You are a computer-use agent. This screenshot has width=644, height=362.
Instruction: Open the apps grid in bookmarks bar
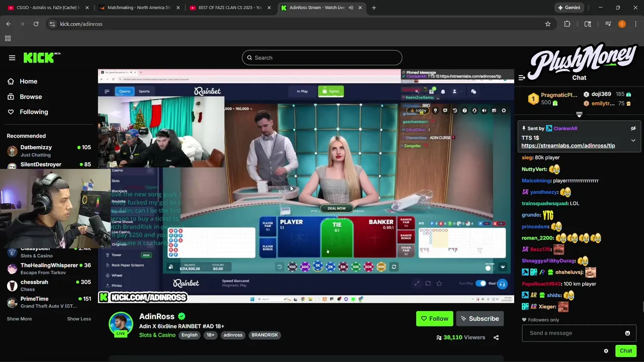coord(8,38)
